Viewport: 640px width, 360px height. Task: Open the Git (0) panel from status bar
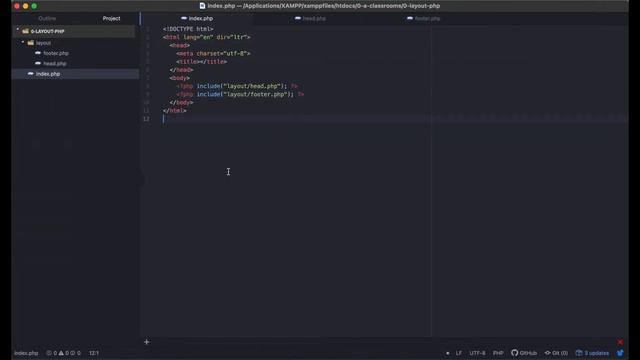556,353
